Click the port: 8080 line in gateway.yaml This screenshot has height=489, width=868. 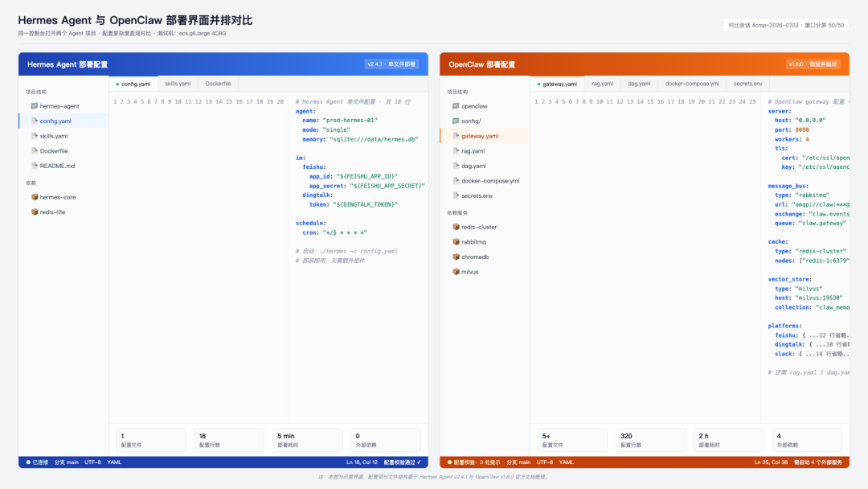tap(792, 129)
